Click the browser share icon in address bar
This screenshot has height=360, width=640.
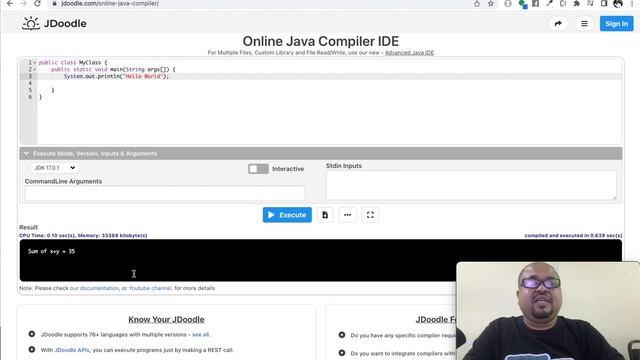(x=477, y=3)
